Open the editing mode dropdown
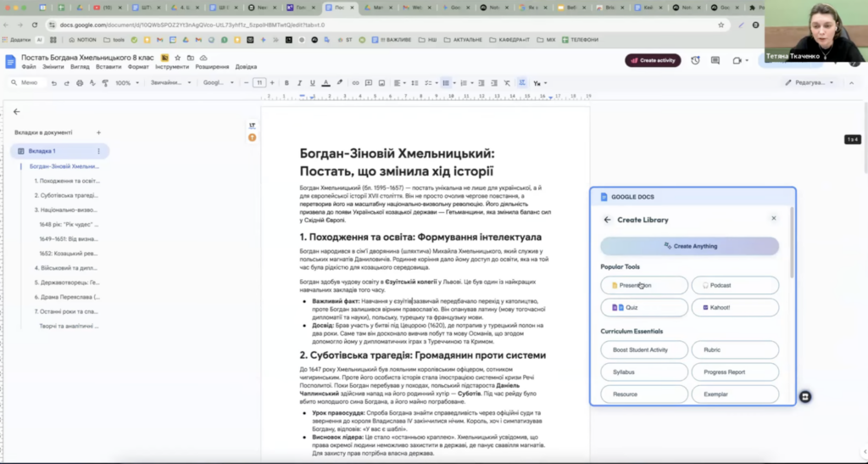868x464 pixels. [810, 83]
